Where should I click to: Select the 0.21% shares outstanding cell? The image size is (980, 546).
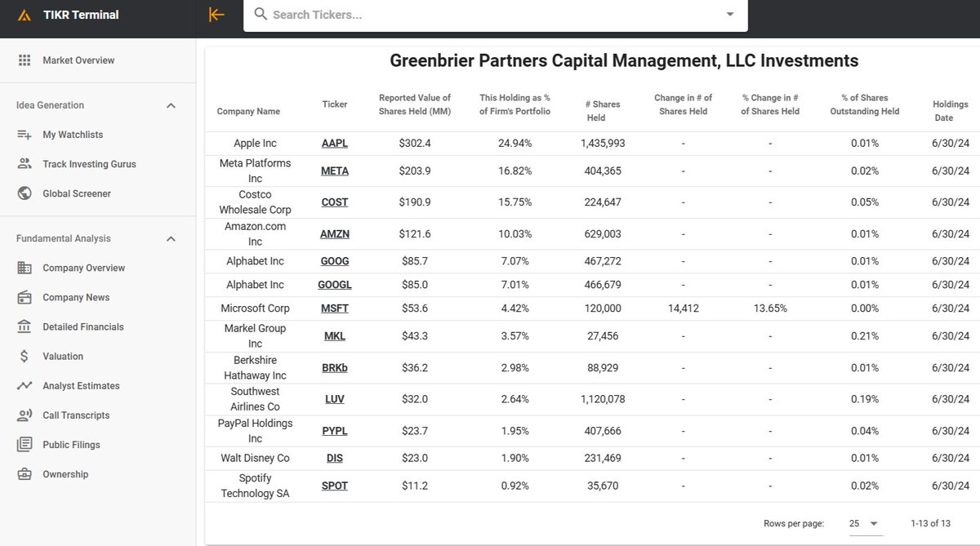864,336
